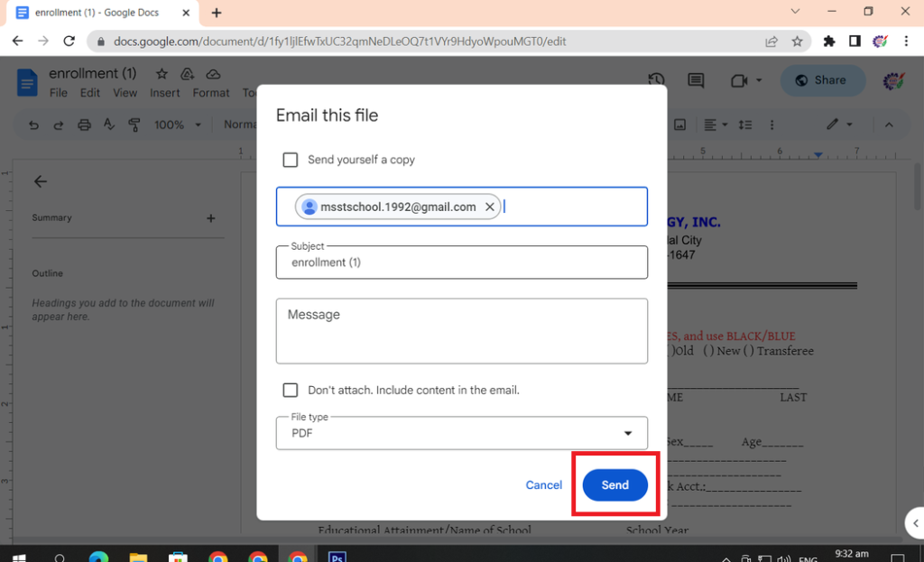The image size is (924, 562).
Task: Open Photoshop from the Windows taskbar
Action: click(337, 557)
